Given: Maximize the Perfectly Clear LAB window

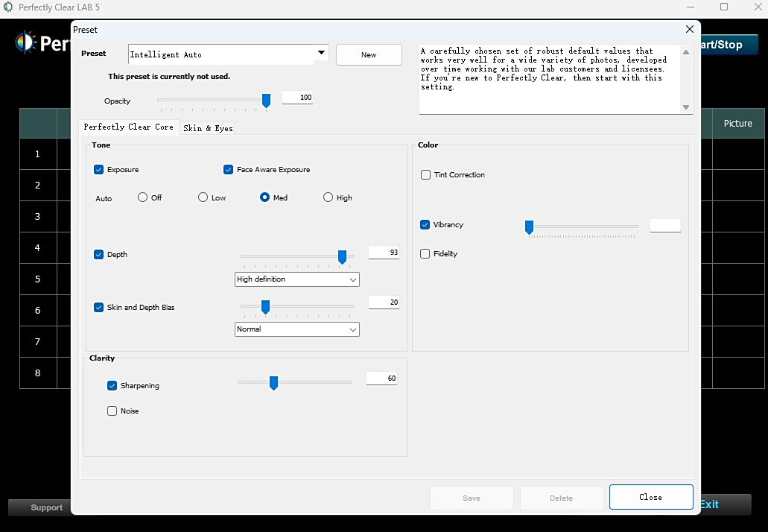Looking at the screenshot, I should coord(724,7).
